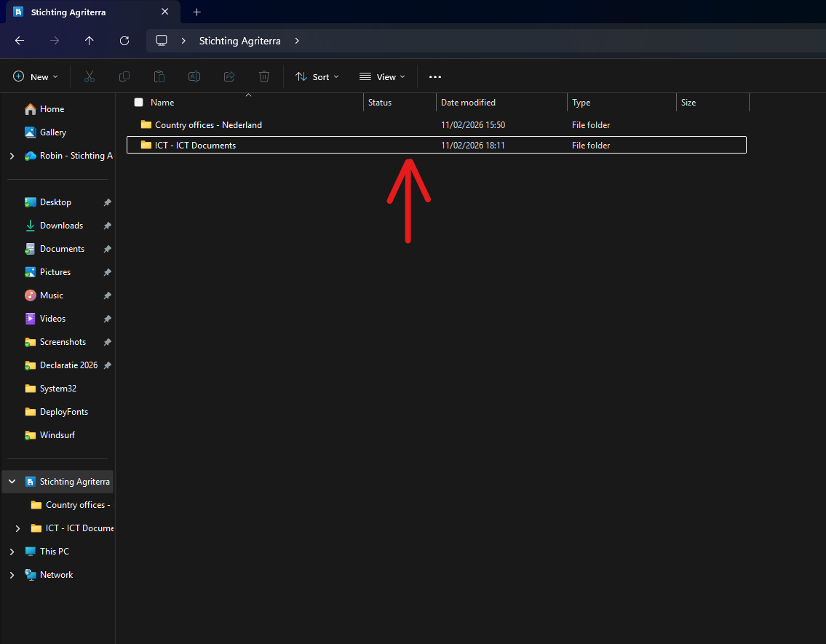
Task: Open Pictures in quick access
Action: click(55, 272)
